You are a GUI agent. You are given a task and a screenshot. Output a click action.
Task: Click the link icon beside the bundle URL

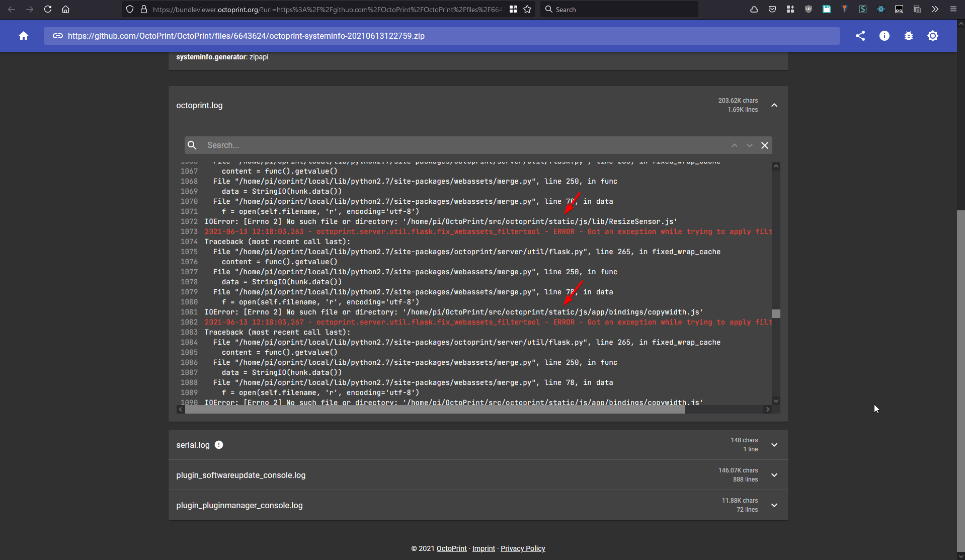click(x=57, y=36)
